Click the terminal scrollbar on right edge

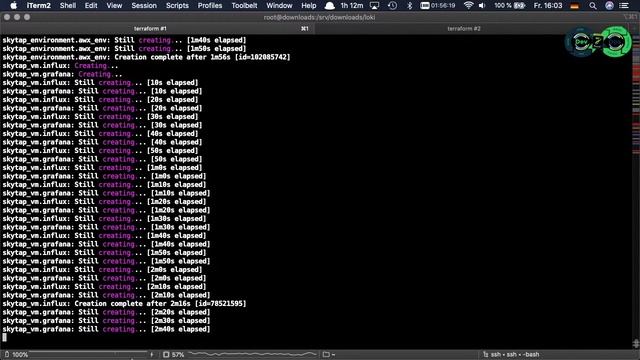coord(636,192)
